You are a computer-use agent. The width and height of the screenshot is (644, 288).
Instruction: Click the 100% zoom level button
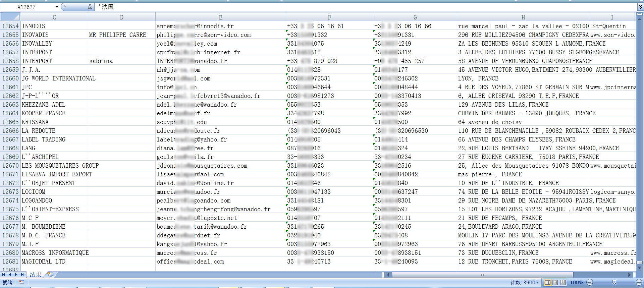[576, 282]
